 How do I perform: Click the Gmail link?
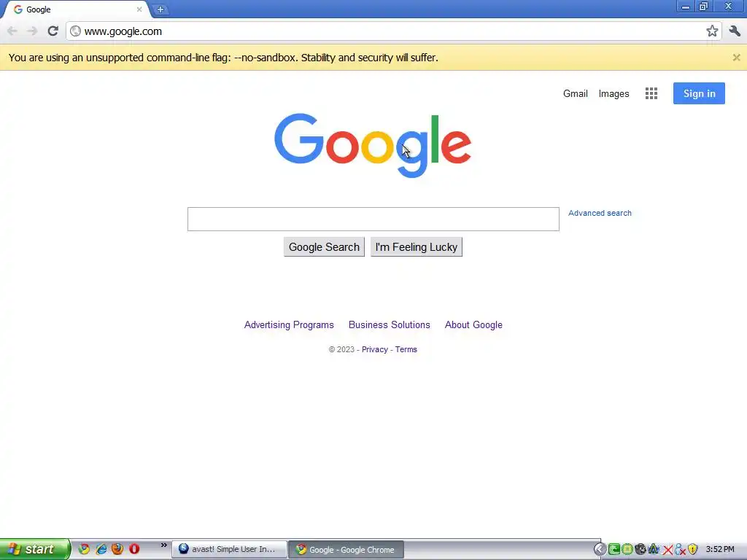(x=575, y=93)
